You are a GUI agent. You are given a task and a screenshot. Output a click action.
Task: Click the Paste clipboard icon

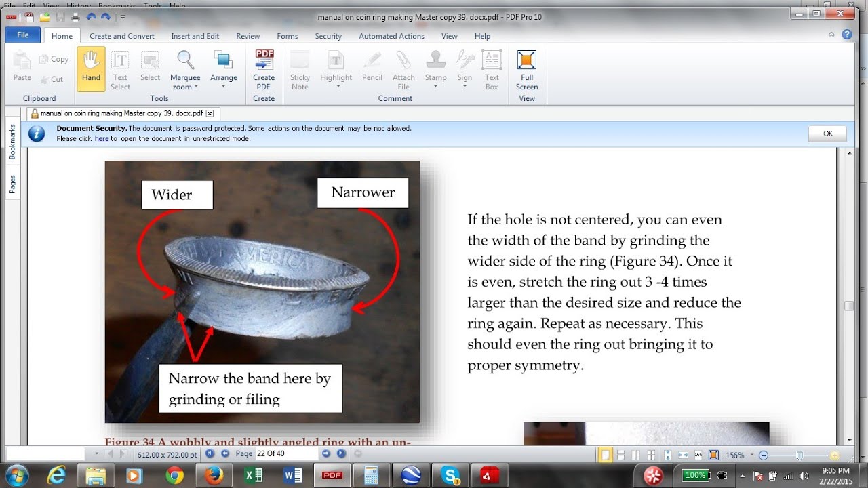pos(22,60)
